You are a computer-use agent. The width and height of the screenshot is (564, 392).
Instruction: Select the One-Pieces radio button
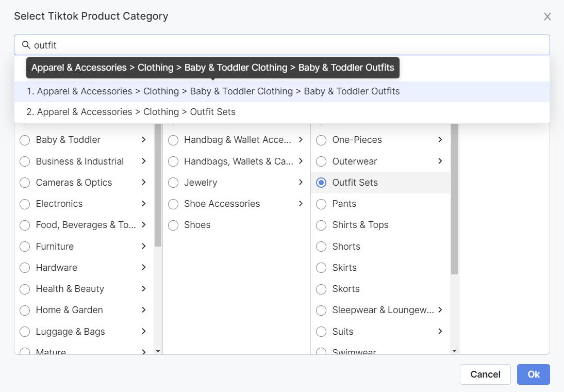tap(321, 140)
